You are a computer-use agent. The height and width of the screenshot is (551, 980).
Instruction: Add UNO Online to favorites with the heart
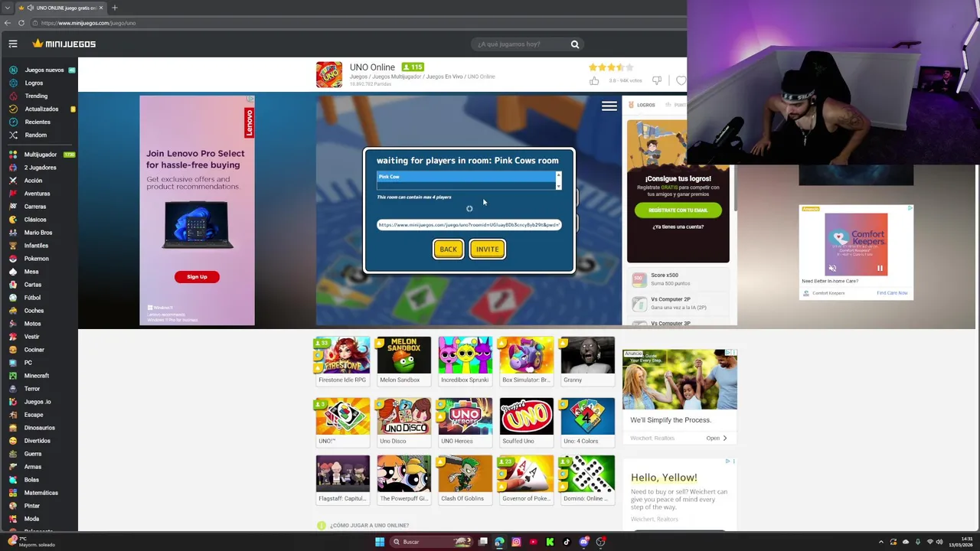tap(681, 80)
